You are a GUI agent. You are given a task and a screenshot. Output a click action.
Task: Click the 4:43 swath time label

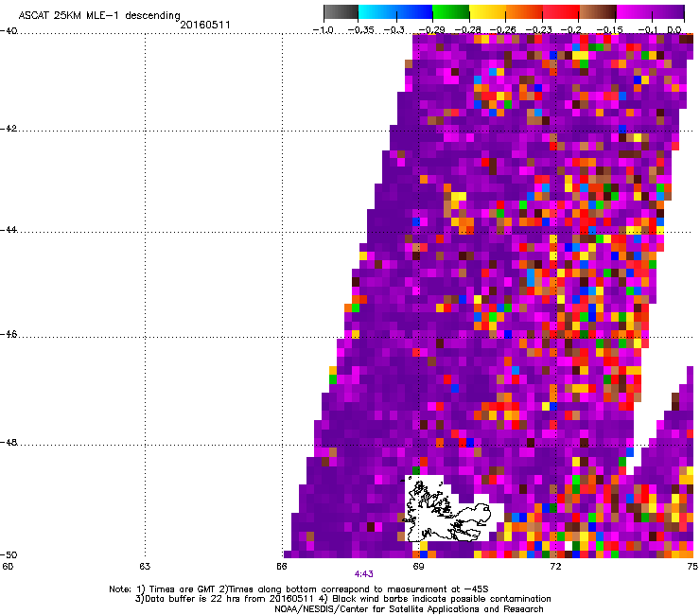click(x=364, y=574)
